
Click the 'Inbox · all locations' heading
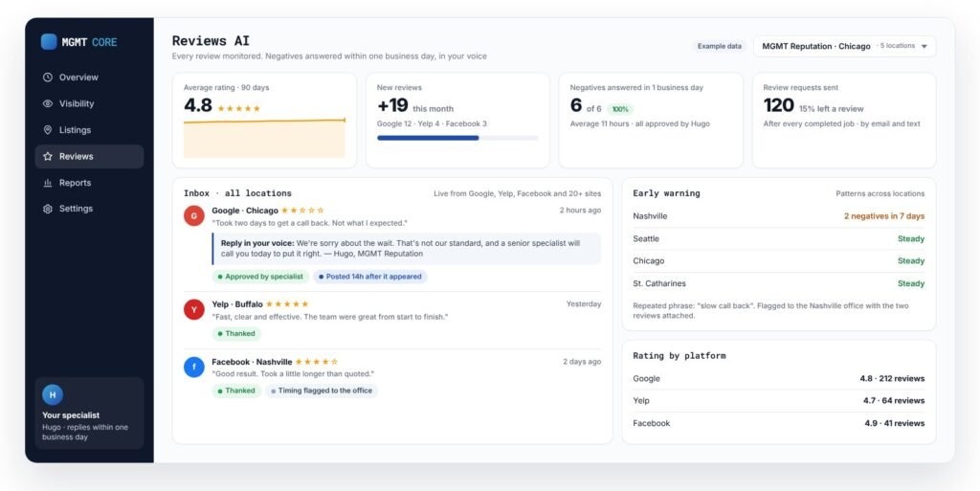click(237, 193)
